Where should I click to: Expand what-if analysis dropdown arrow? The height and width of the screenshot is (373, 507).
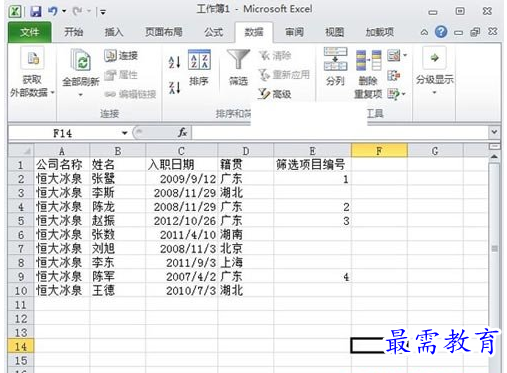(x=404, y=95)
